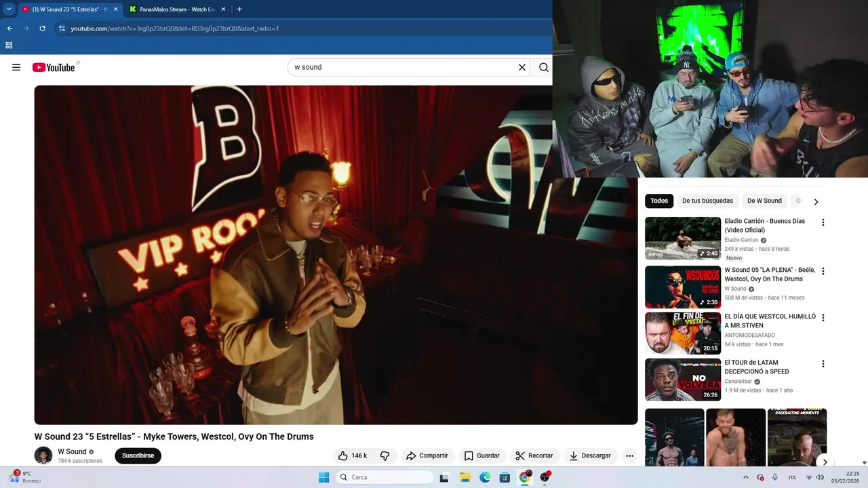Screen dimensions: 868x488
Task: Open El fin de una amistad thumbnail
Action: coord(683,333)
